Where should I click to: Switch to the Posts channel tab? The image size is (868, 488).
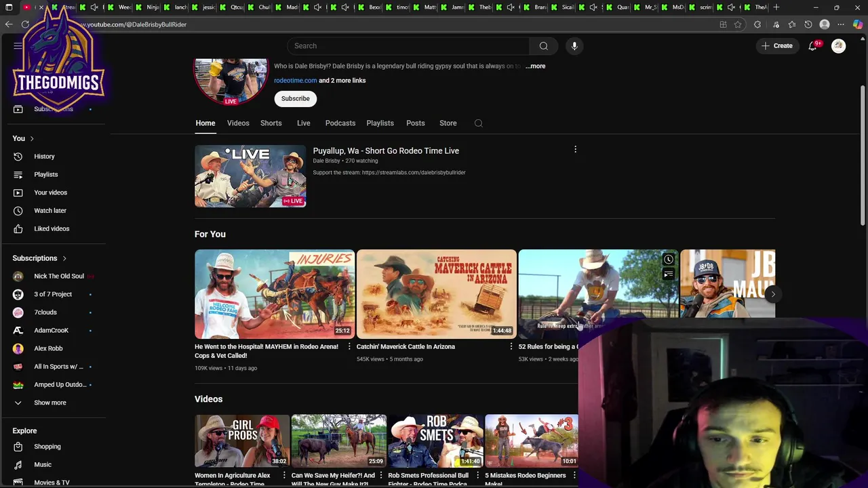click(416, 123)
